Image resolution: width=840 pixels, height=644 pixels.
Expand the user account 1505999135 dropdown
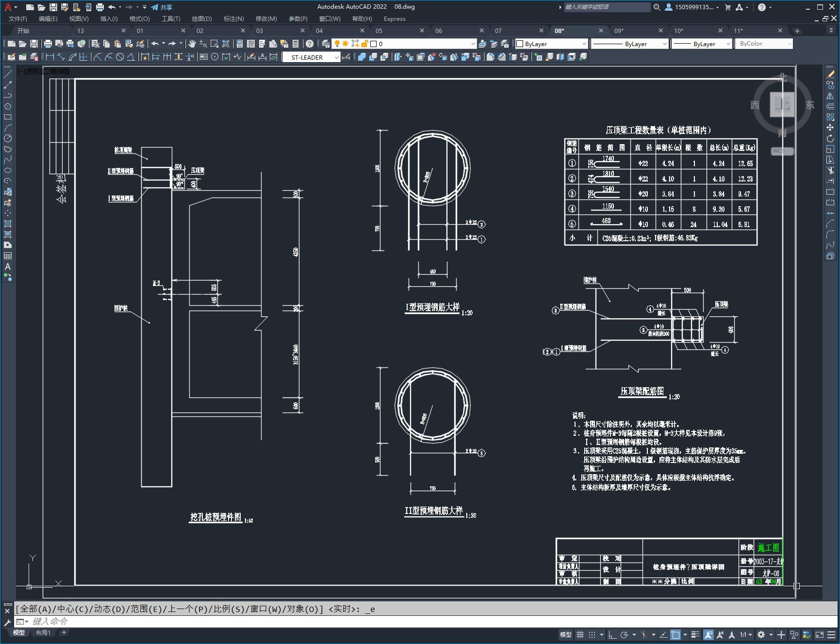pyautogui.click(x=692, y=7)
